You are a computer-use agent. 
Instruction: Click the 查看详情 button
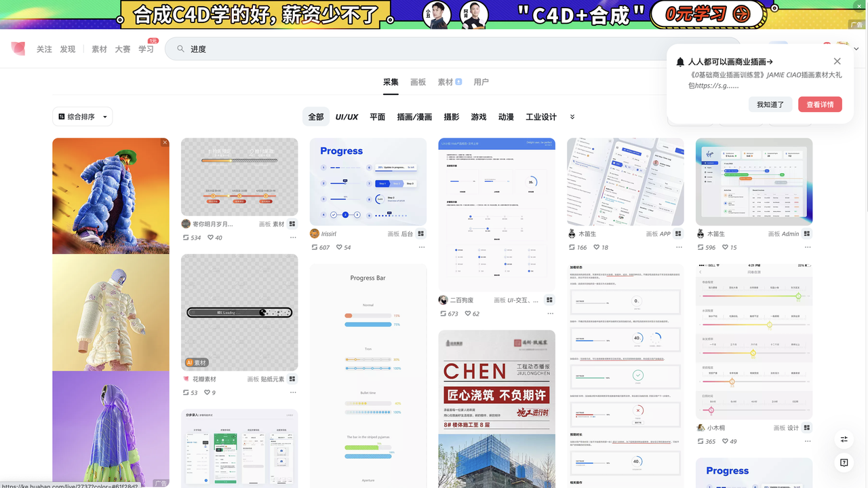point(820,105)
